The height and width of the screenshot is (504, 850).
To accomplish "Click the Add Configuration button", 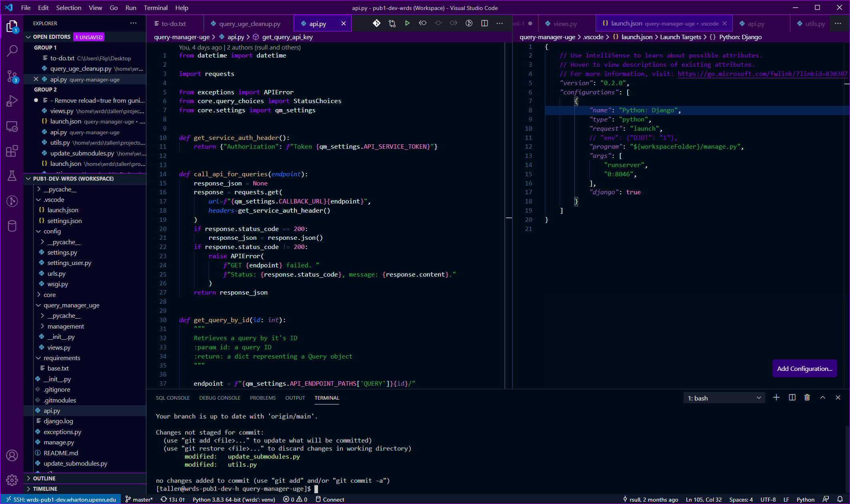I will 805,368.
